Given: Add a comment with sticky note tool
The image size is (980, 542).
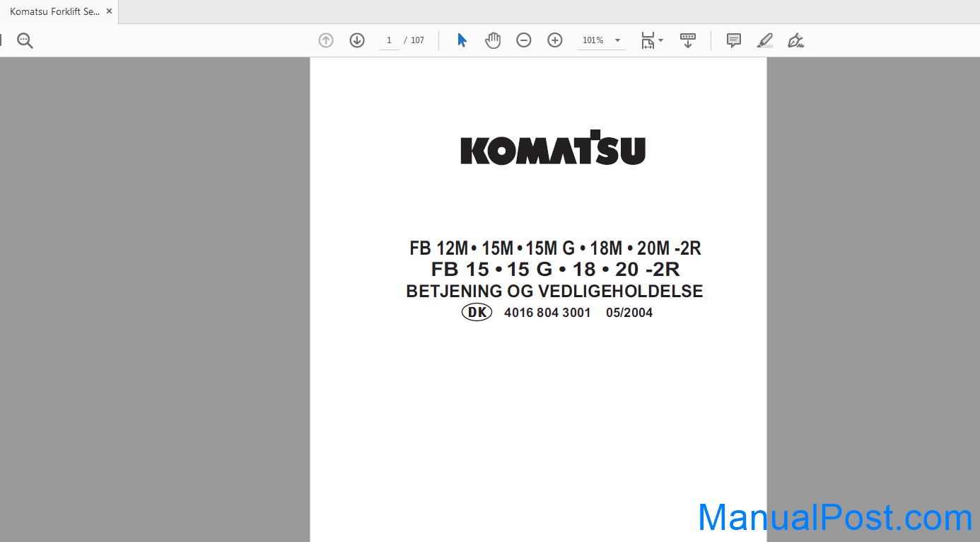Looking at the screenshot, I should pyautogui.click(x=734, y=40).
